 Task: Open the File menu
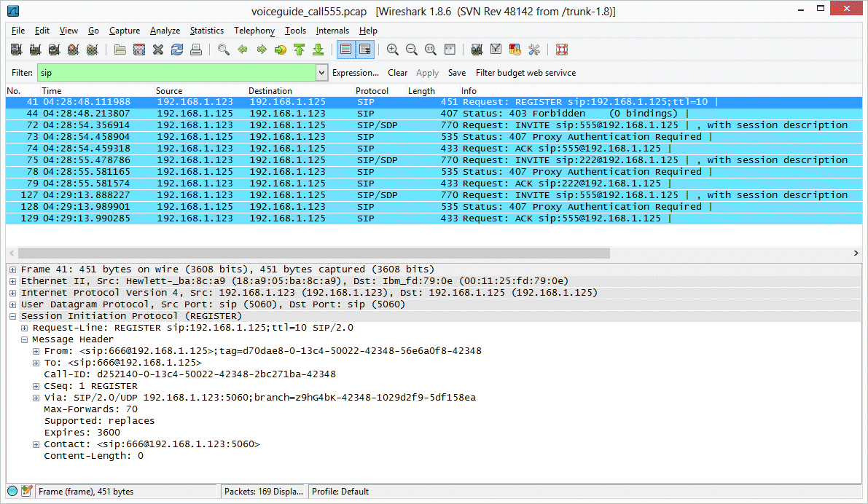tap(18, 31)
